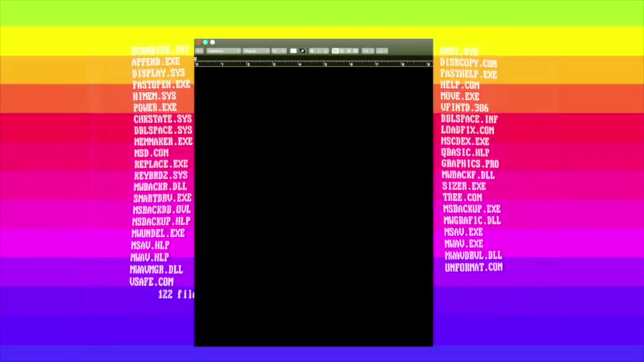Screen dimensions: 644x362
Task: Open the line spacing dropdown
Action: click(x=368, y=51)
